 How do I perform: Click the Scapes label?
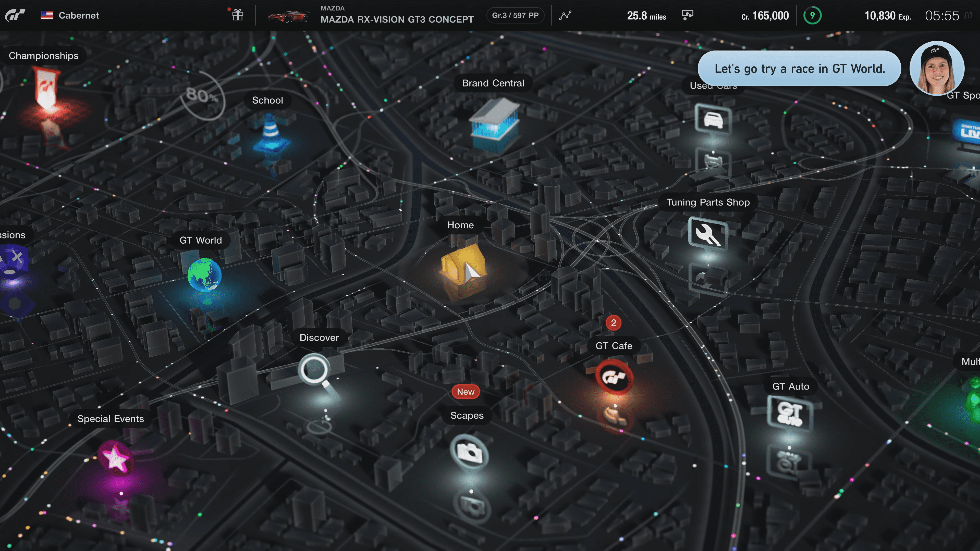pos(467,415)
